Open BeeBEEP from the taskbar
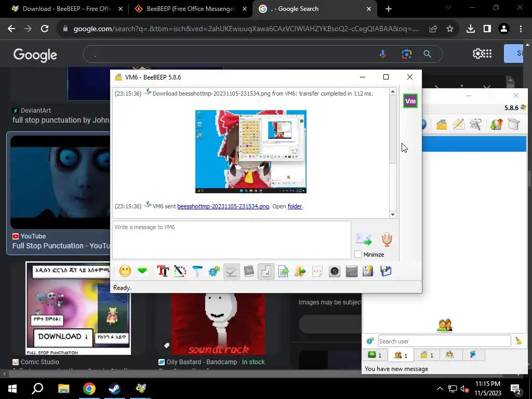Viewport: 532px width, 399px height. pos(140,389)
